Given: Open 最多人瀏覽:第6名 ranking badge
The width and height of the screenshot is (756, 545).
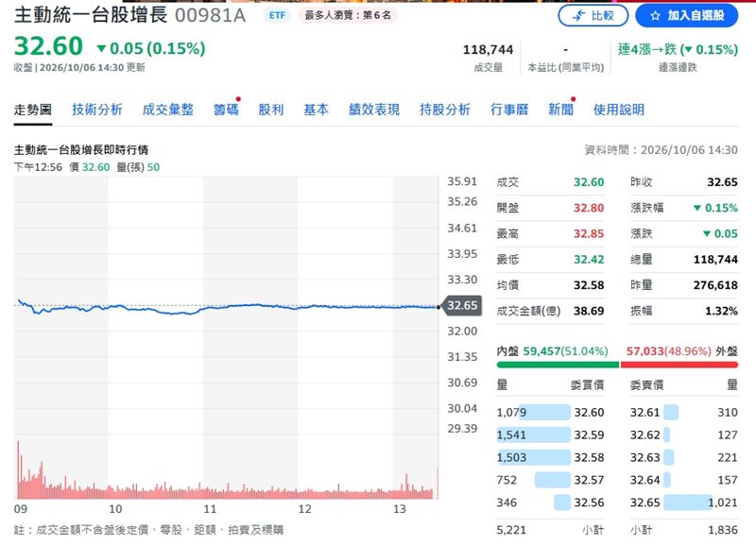Looking at the screenshot, I should (348, 15).
